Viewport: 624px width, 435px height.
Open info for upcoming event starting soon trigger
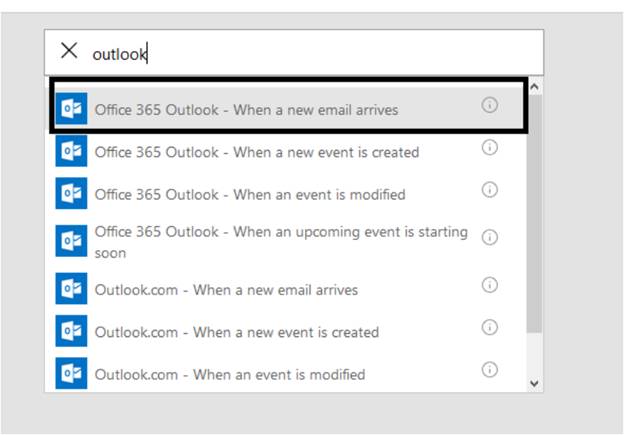(x=490, y=237)
